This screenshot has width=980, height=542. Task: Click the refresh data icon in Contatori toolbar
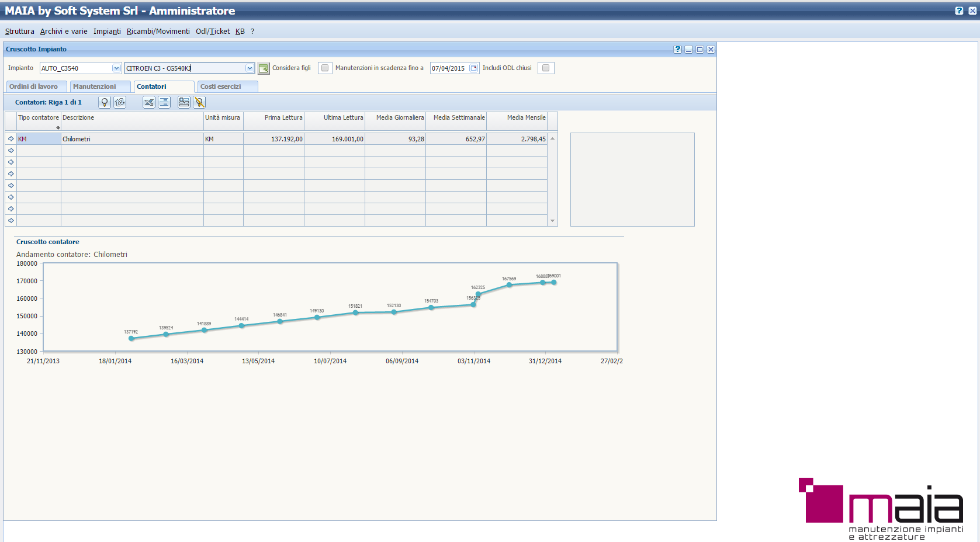[x=120, y=102]
